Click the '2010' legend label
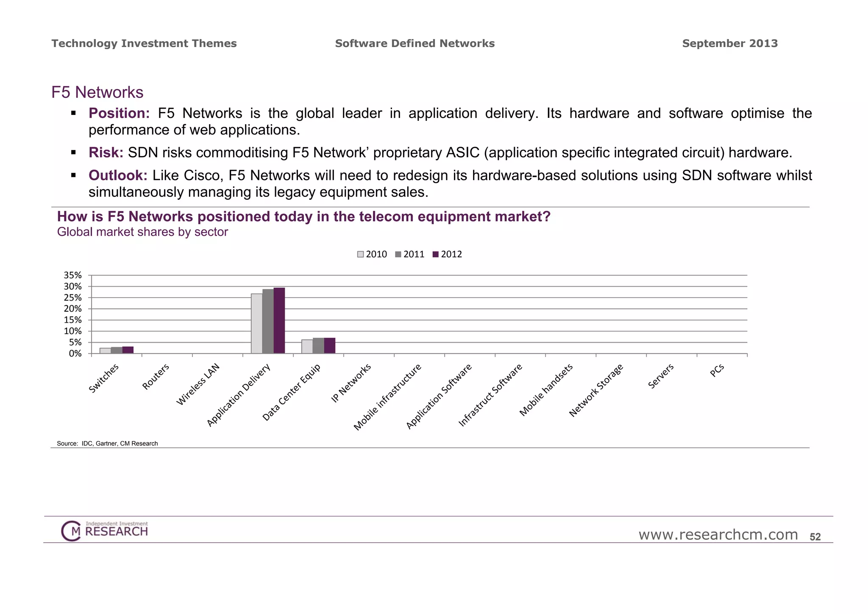 coord(376,254)
